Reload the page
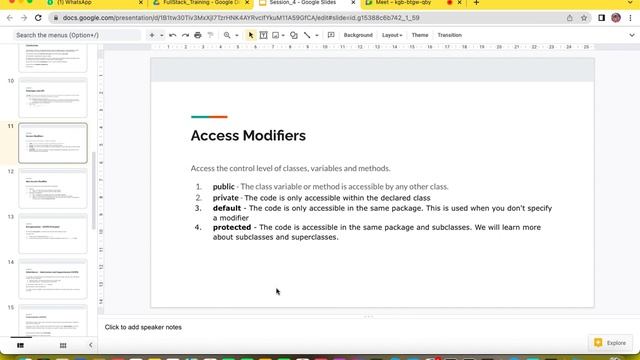640x360 pixels. point(38,18)
